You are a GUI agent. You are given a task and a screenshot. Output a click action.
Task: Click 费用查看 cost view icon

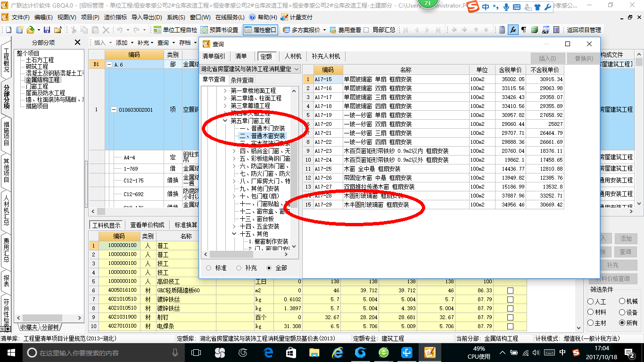coord(346,30)
